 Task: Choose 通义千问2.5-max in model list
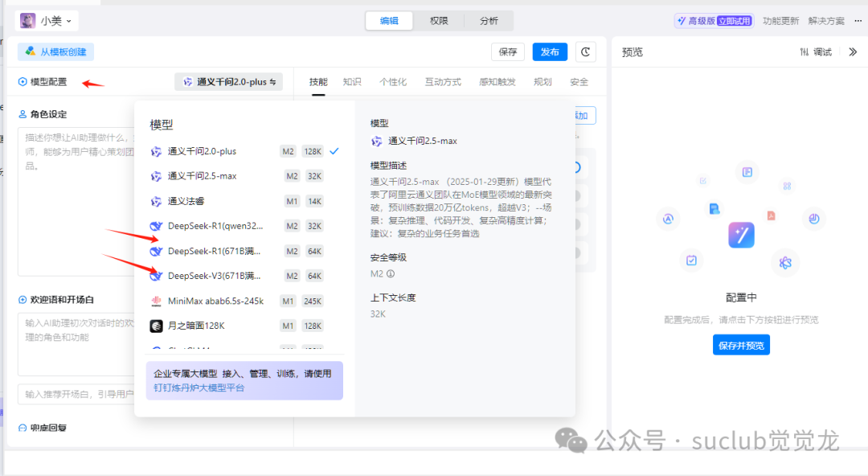coord(244,176)
